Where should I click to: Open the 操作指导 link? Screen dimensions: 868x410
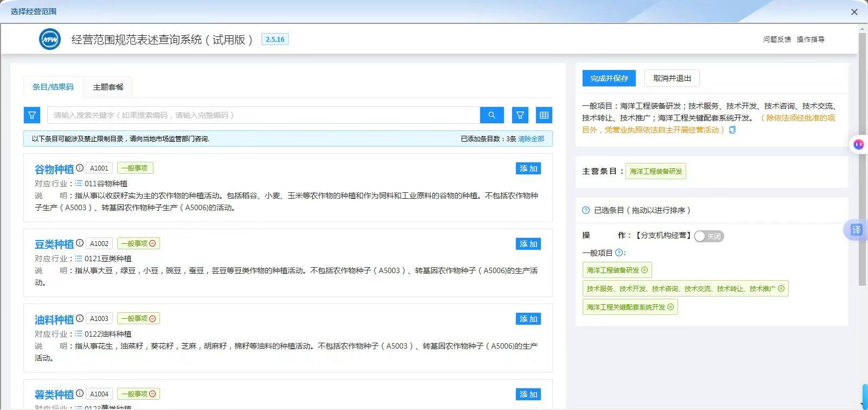click(x=810, y=40)
